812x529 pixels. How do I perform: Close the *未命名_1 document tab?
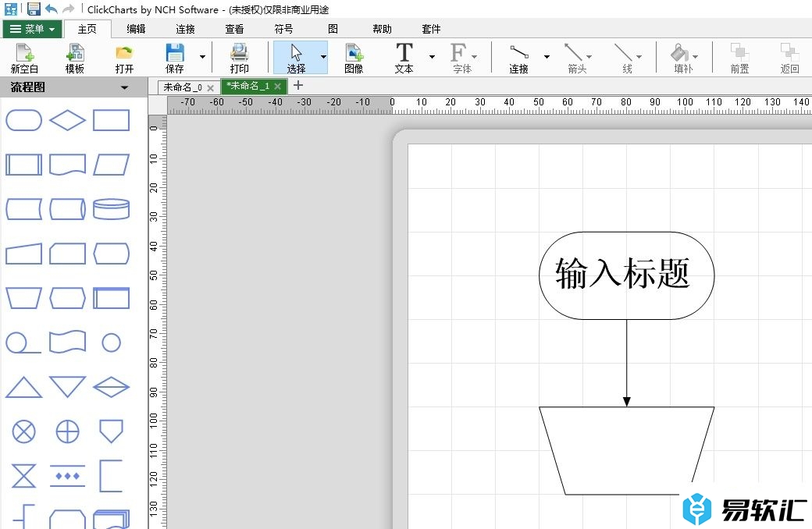278,87
